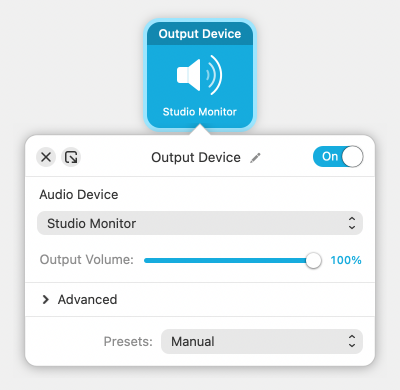
Task: Click the Audio Device label
Action: (79, 195)
